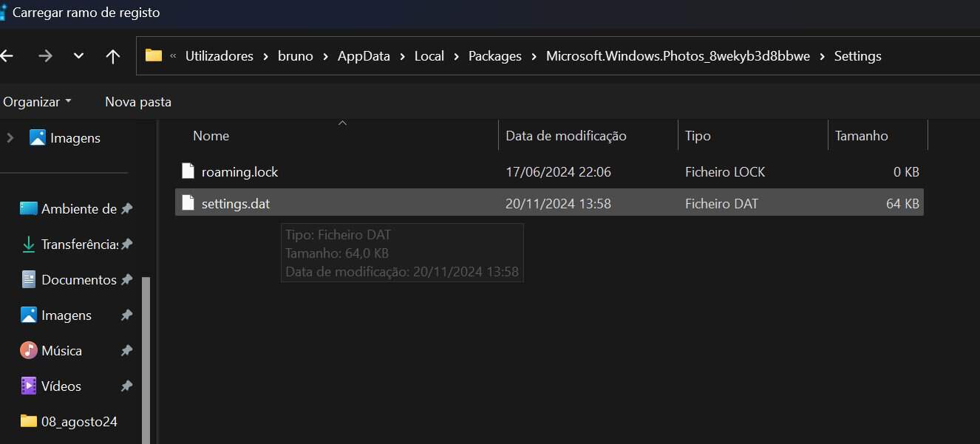Click pin icon next to Documentos
This screenshot has height=444, width=980.
[126, 280]
